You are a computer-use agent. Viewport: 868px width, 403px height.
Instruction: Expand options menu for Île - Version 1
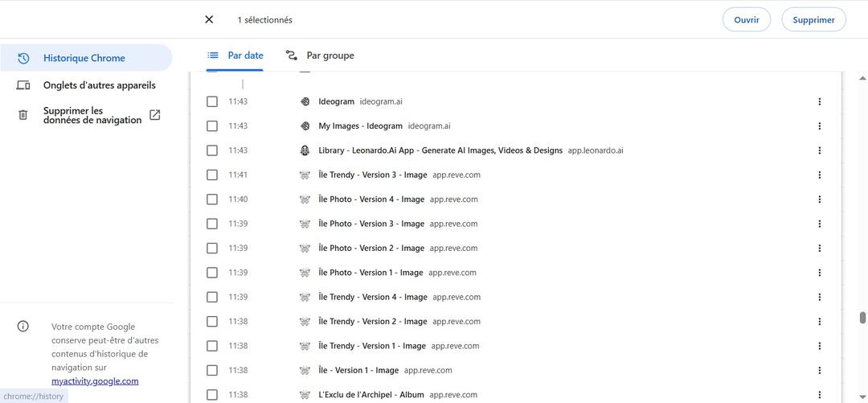point(819,370)
